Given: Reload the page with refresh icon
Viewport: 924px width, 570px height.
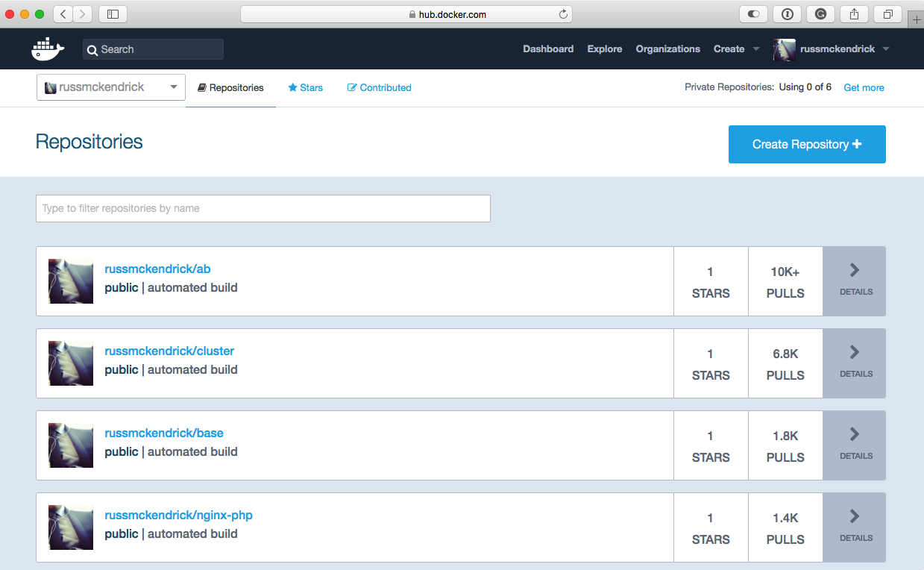Looking at the screenshot, I should (564, 14).
